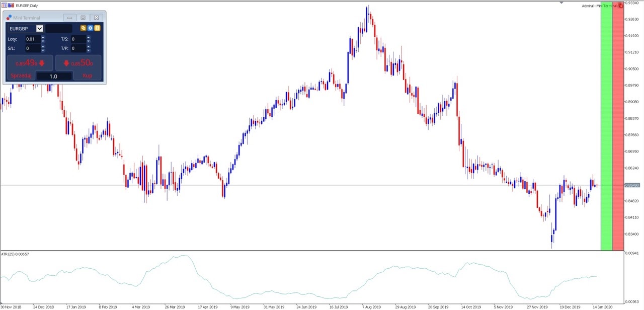Click the T/P value field

click(78, 49)
